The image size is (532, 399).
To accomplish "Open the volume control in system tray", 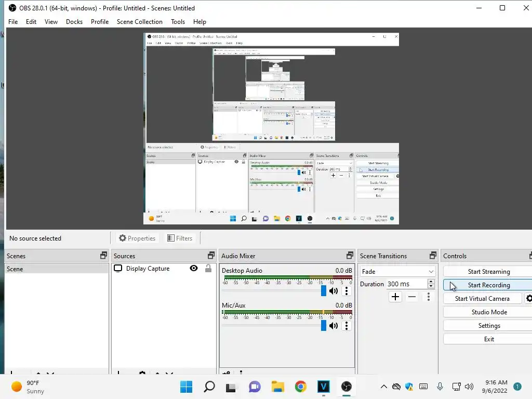I will pos(469,387).
